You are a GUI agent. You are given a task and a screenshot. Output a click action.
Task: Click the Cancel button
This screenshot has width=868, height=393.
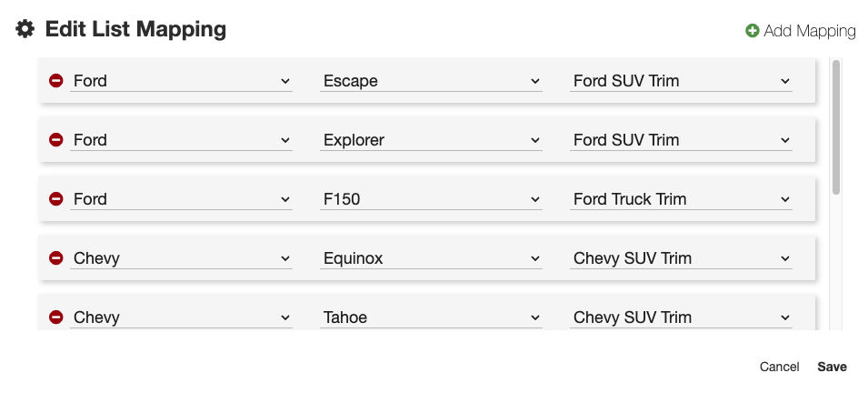tap(779, 367)
